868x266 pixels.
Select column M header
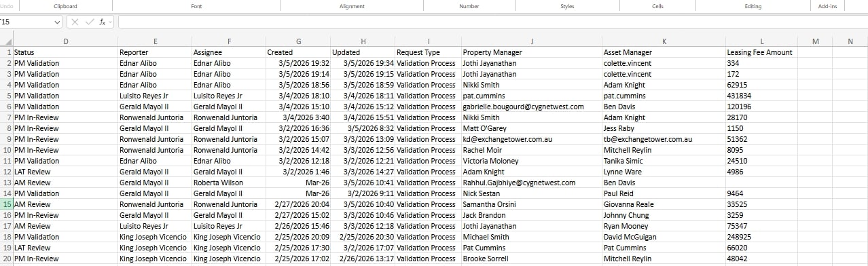(x=816, y=42)
